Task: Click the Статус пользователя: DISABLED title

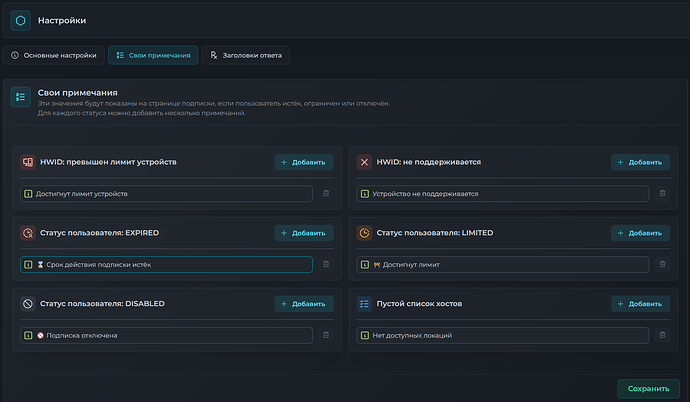Action: [x=102, y=304]
